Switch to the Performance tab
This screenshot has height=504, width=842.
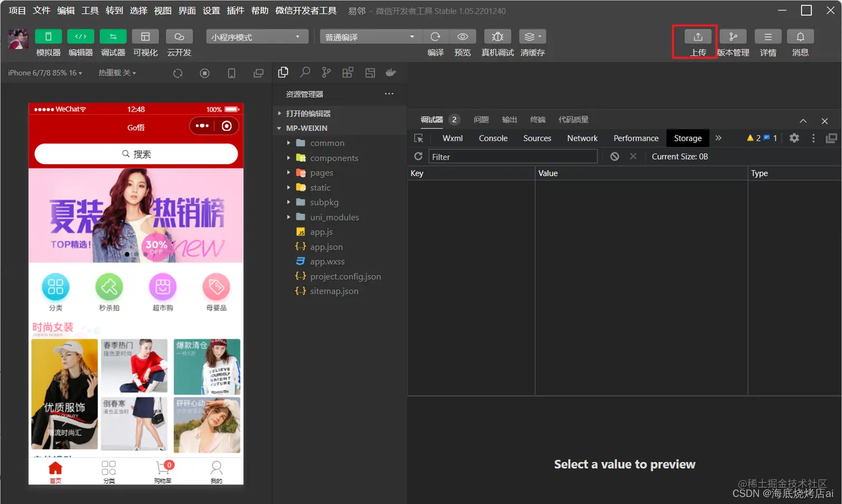[636, 138]
